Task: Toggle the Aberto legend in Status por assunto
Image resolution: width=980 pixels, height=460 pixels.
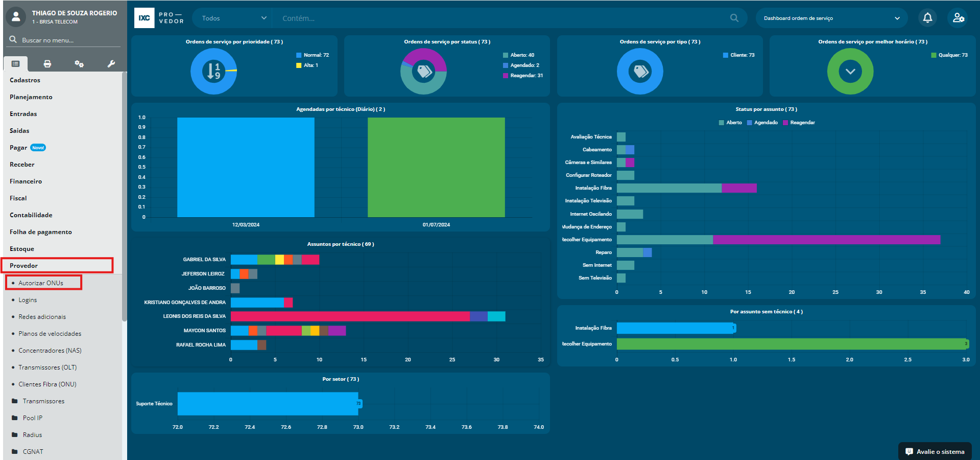Action: (x=730, y=123)
